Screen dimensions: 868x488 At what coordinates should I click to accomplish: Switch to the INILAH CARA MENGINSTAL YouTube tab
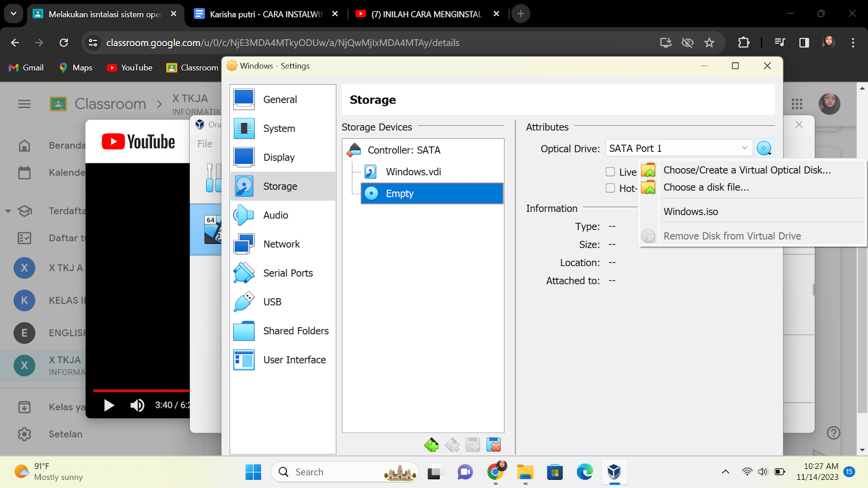click(426, 14)
